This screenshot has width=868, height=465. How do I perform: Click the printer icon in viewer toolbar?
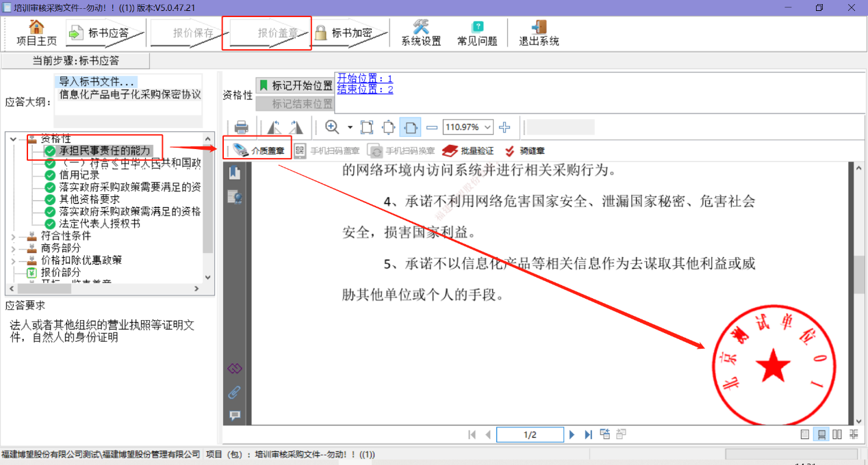[241, 127]
